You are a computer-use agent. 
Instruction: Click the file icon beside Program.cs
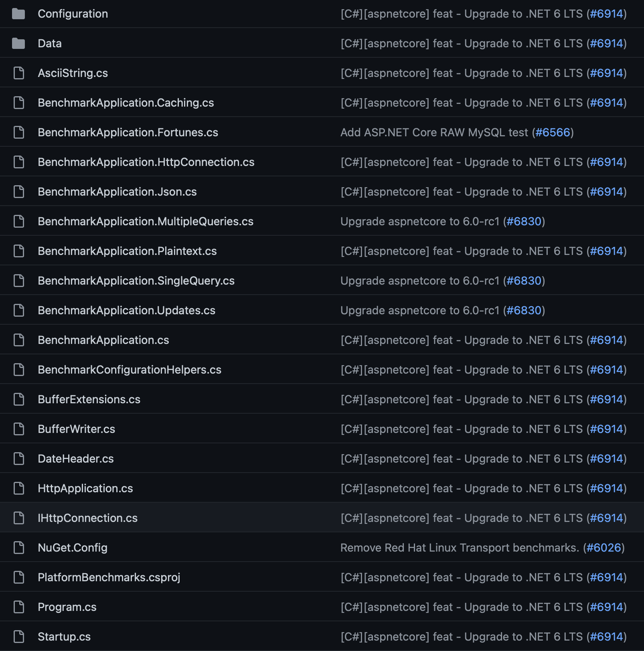tap(19, 607)
